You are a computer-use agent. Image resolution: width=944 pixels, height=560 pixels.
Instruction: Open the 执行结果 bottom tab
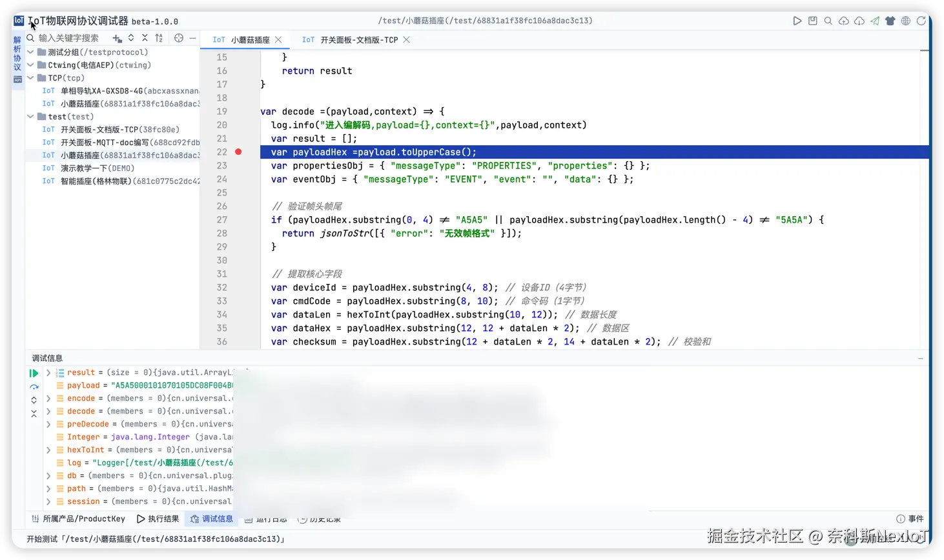158,519
